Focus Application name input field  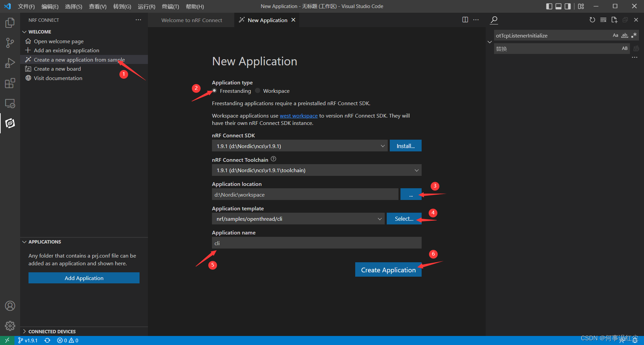317,243
